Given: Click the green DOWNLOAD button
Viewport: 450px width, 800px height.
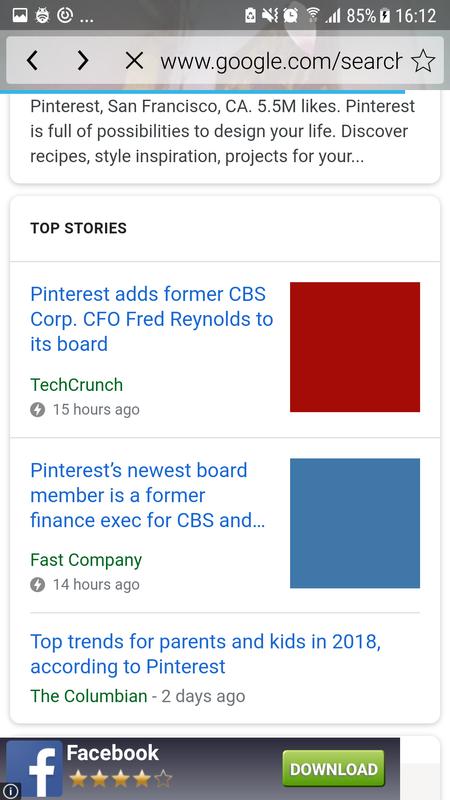Looking at the screenshot, I should pyautogui.click(x=334, y=769).
